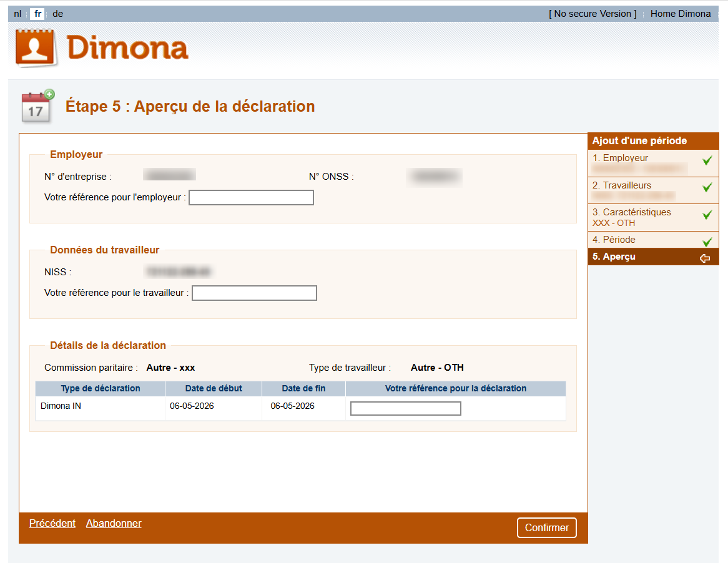Image resolution: width=728 pixels, height=563 pixels.
Task: Focus the worker reference input field
Action: (x=255, y=293)
